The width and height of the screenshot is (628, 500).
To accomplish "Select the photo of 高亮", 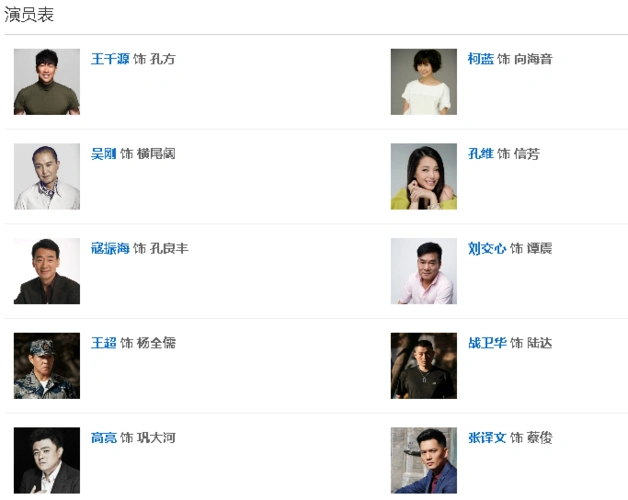I will (x=47, y=460).
